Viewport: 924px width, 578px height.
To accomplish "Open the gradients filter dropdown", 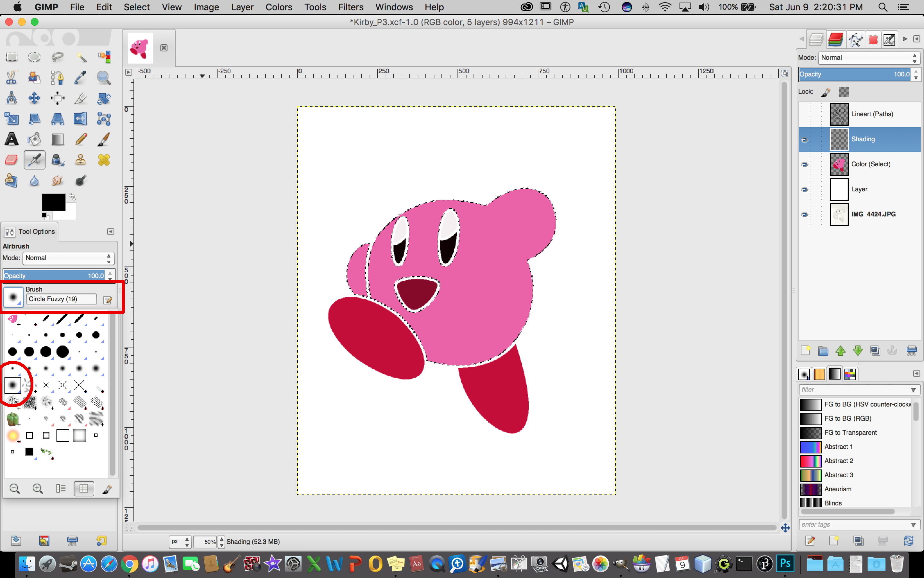I will 914,390.
